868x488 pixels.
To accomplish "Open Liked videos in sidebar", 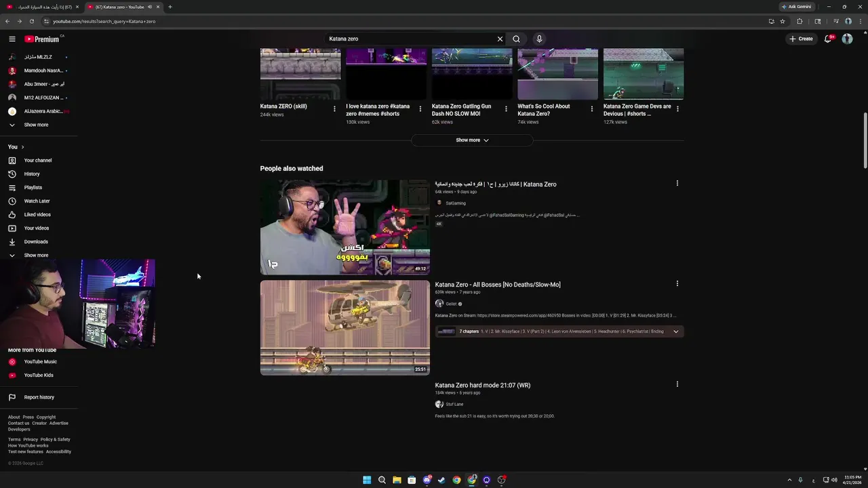I will 37,215.
